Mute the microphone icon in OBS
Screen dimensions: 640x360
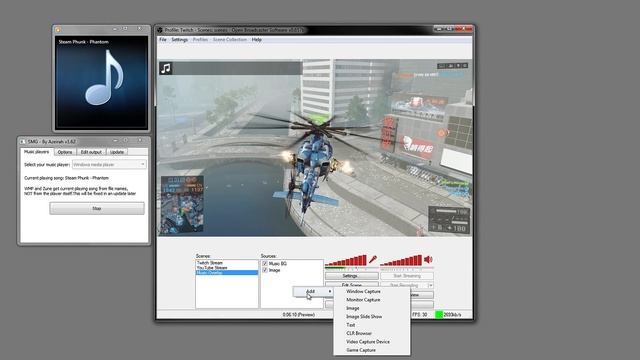coord(373,260)
